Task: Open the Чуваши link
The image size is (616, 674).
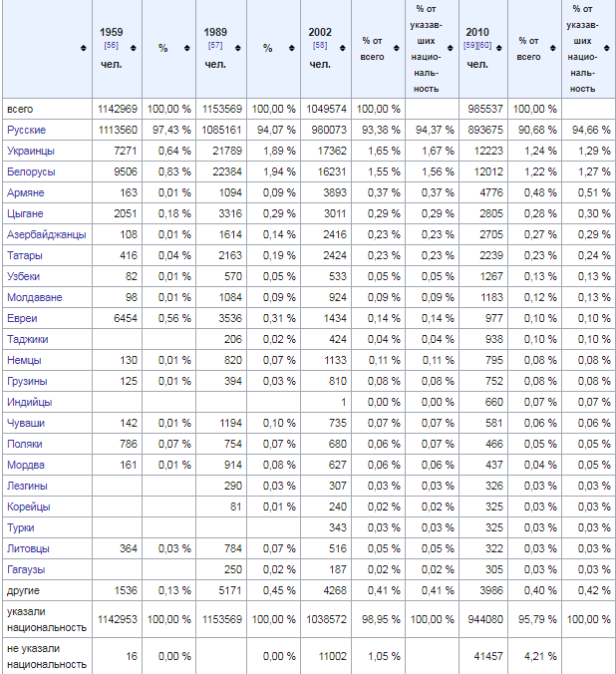Action: tap(26, 423)
